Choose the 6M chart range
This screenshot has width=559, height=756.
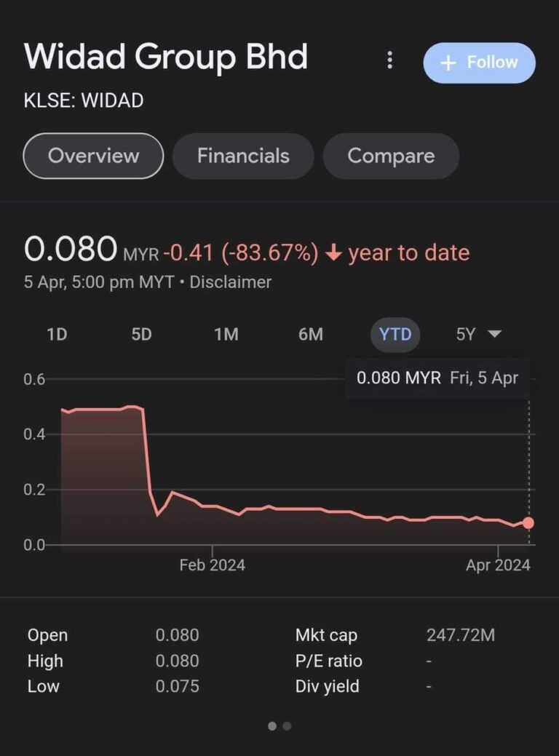[x=310, y=335]
